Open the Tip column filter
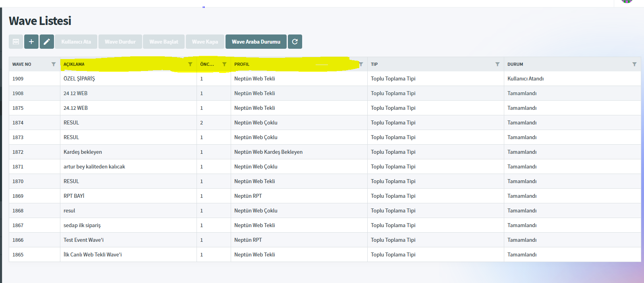 pos(497,64)
